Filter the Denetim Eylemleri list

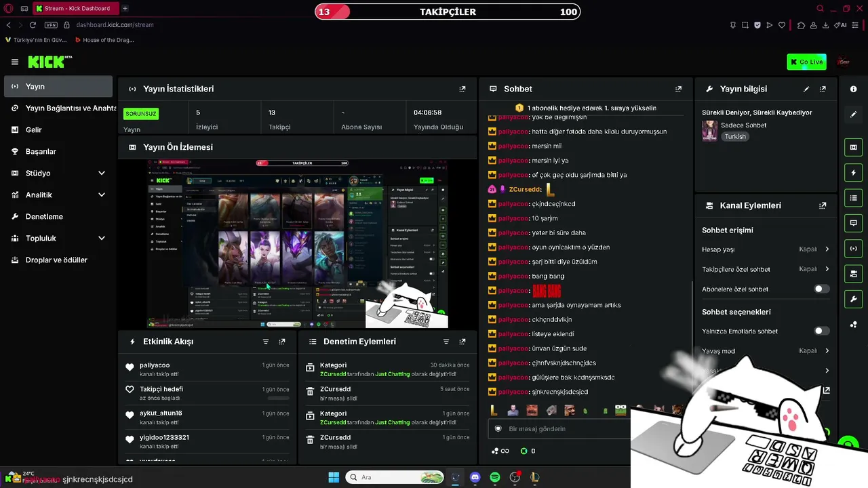446,342
